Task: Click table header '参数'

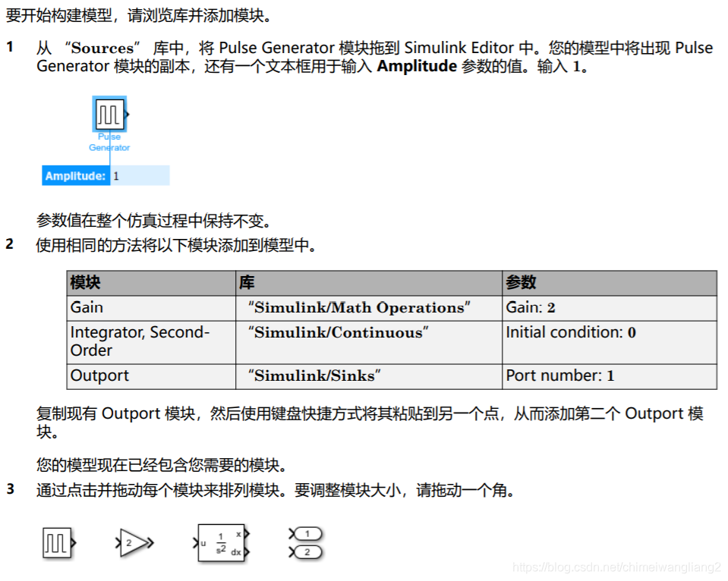Action: tap(609, 283)
